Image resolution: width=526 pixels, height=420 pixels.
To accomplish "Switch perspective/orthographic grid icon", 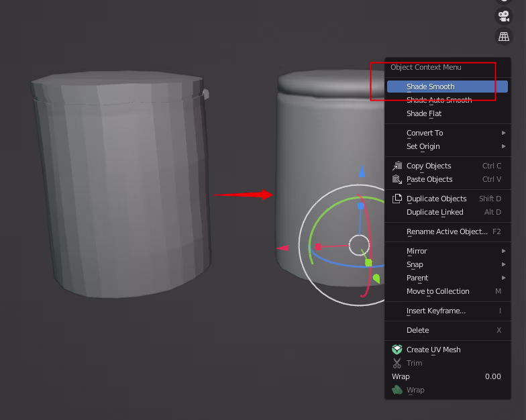I will point(503,36).
